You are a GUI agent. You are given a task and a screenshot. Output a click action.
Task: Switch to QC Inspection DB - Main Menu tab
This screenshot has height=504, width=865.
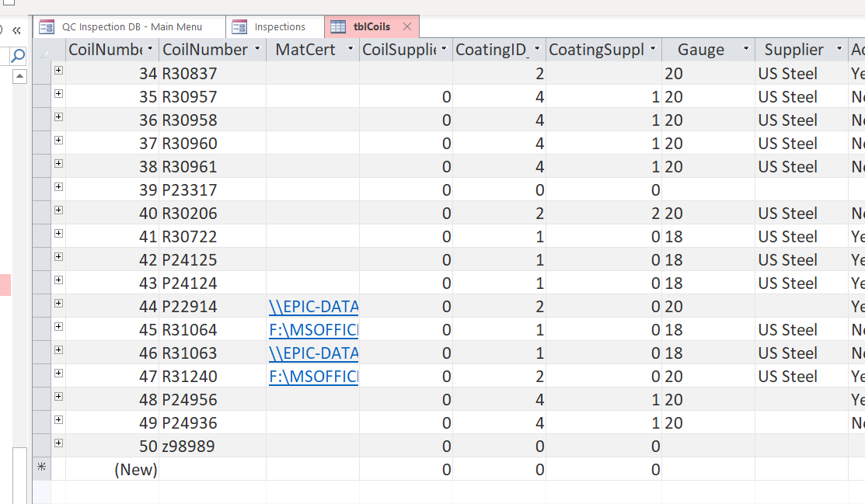[129, 26]
